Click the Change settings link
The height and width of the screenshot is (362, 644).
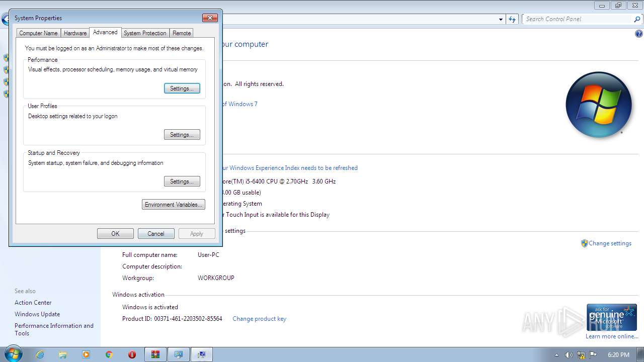[610, 243]
